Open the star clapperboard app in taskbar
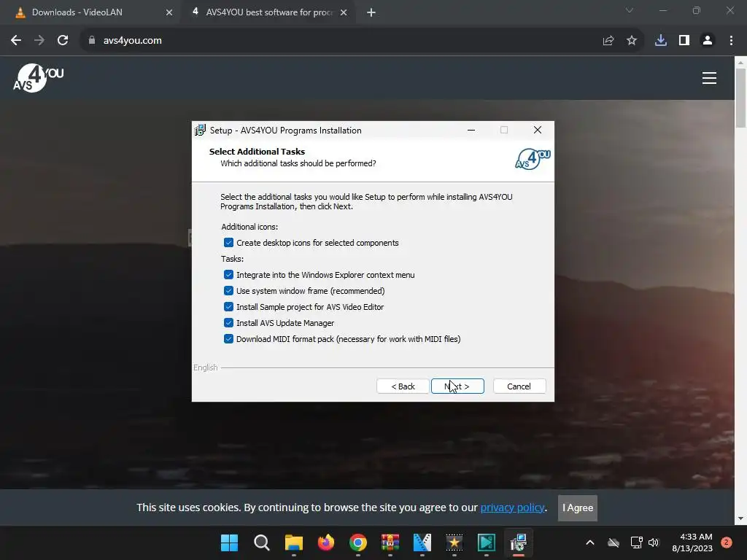Screen dimensions: 747x560 coord(454,542)
